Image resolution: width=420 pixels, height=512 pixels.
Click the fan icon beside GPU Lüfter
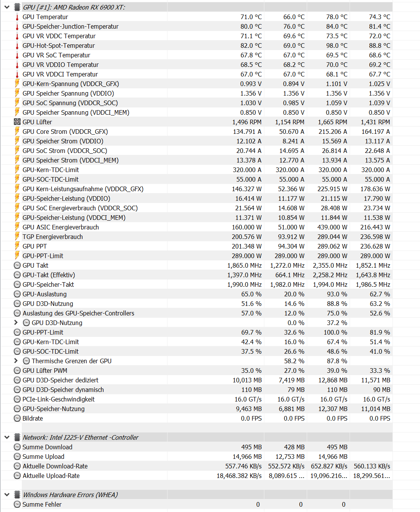click(17, 122)
